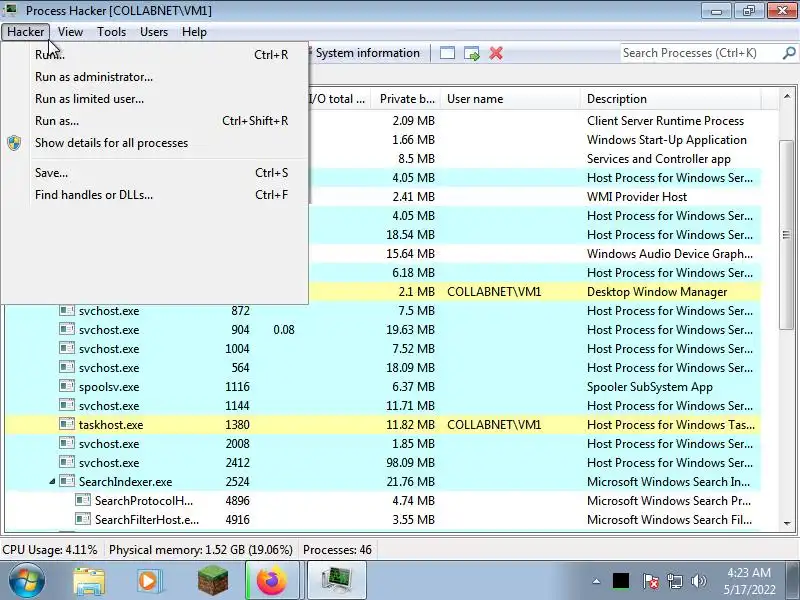Click the UAC shield icon in the menu
Image resolution: width=800 pixels, height=600 pixels.
pyautogui.click(x=14, y=143)
